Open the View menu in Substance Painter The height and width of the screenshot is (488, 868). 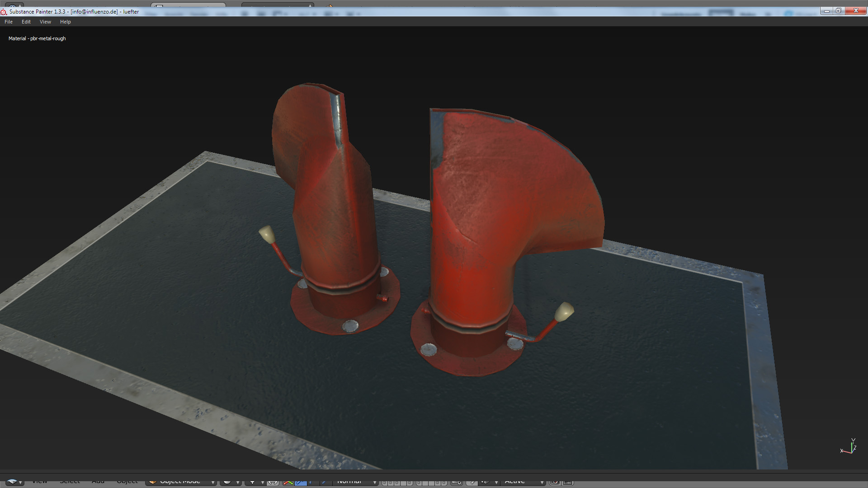[x=45, y=22]
